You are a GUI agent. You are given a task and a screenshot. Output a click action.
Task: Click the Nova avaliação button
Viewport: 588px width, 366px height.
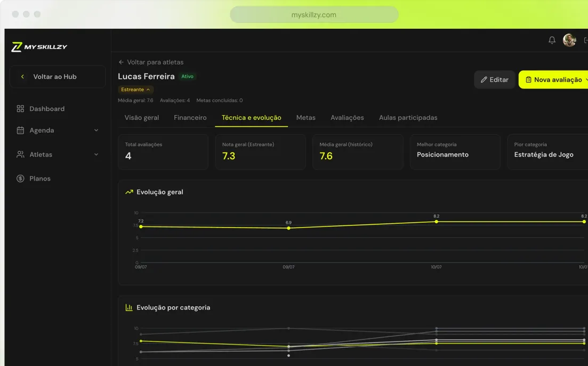[x=554, y=80]
